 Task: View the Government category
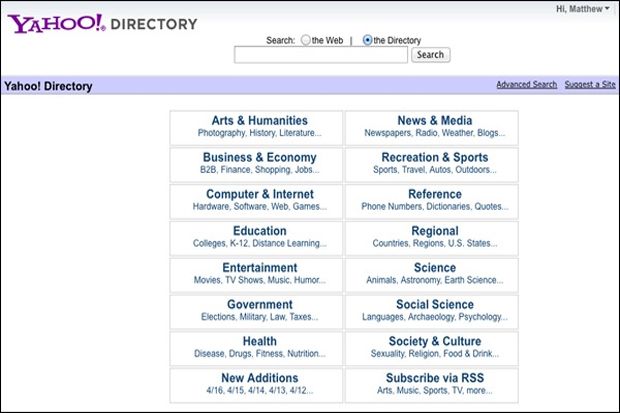coord(260,304)
